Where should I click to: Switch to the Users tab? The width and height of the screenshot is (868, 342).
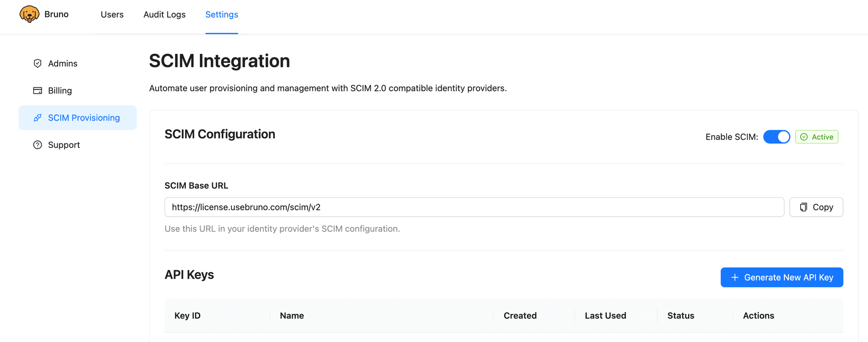click(x=112, y=14)
